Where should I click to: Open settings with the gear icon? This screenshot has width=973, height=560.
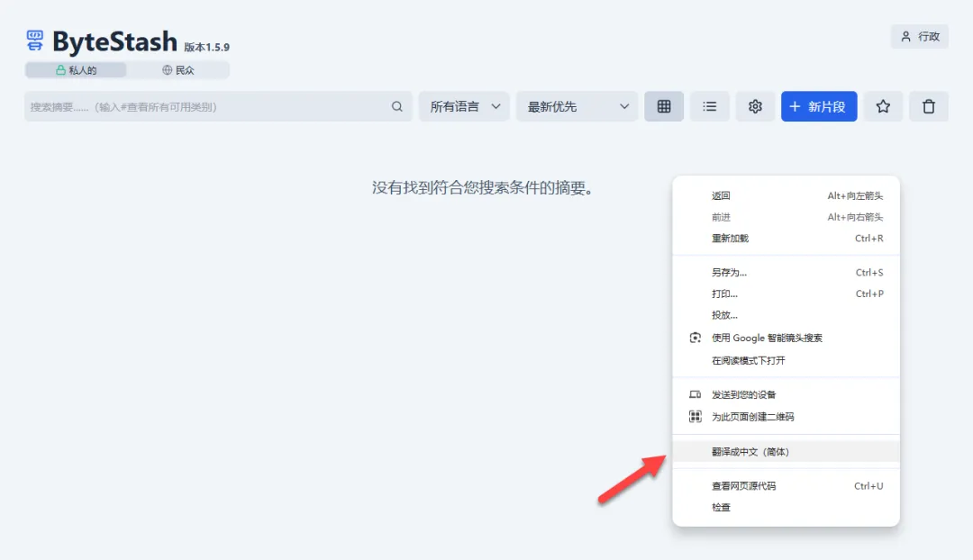(x=755, y=106)
